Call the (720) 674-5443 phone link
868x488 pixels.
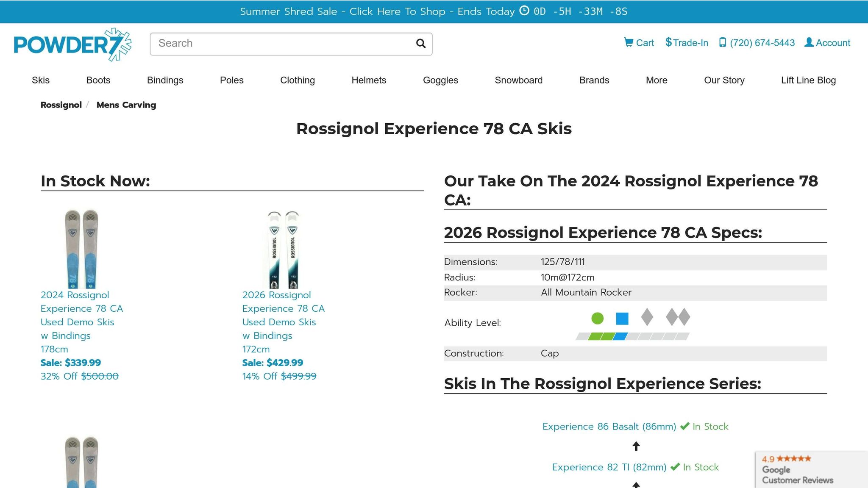pyautogui.click(x=757, y=43)
